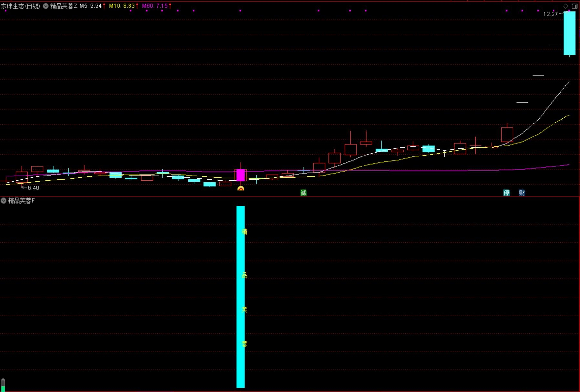Click the 12.27 high price label
Viewport: 580px width, 392px height.
550,14
